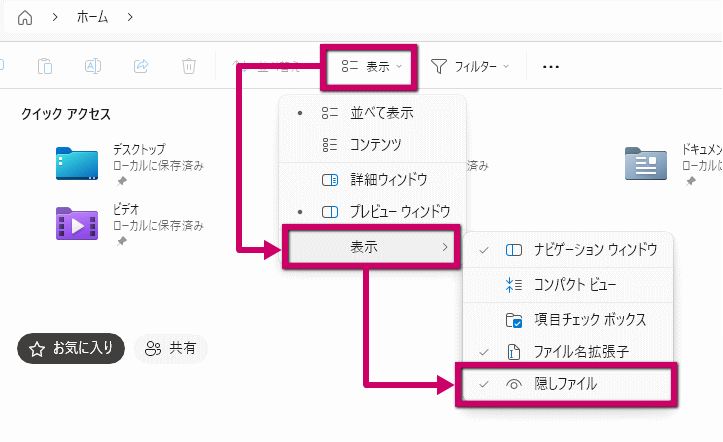Open the ドキュメント folder icon
The image size is (723, 442).
645,164
